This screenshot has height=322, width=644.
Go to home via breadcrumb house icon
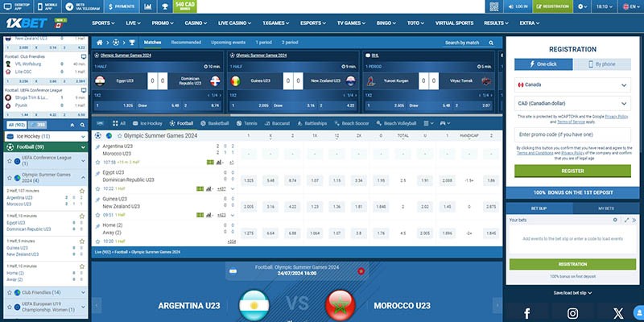(x=99, y=43)
